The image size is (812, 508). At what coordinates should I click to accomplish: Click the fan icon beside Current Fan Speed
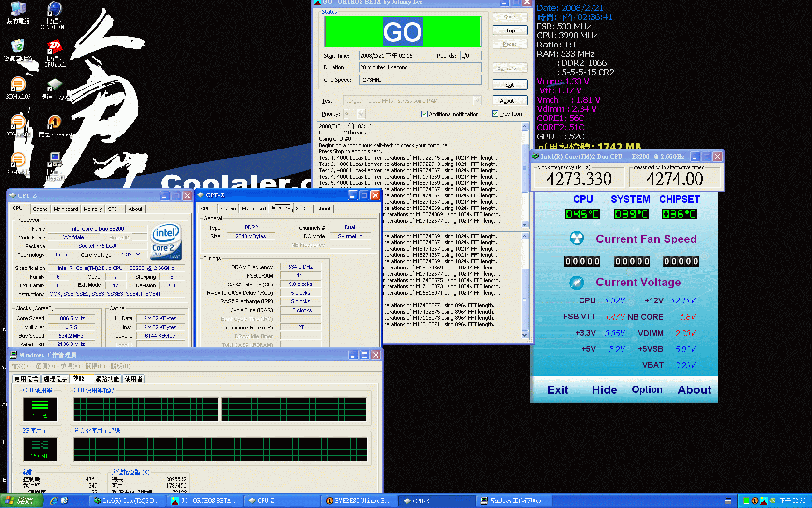click(x=577, y=238)
